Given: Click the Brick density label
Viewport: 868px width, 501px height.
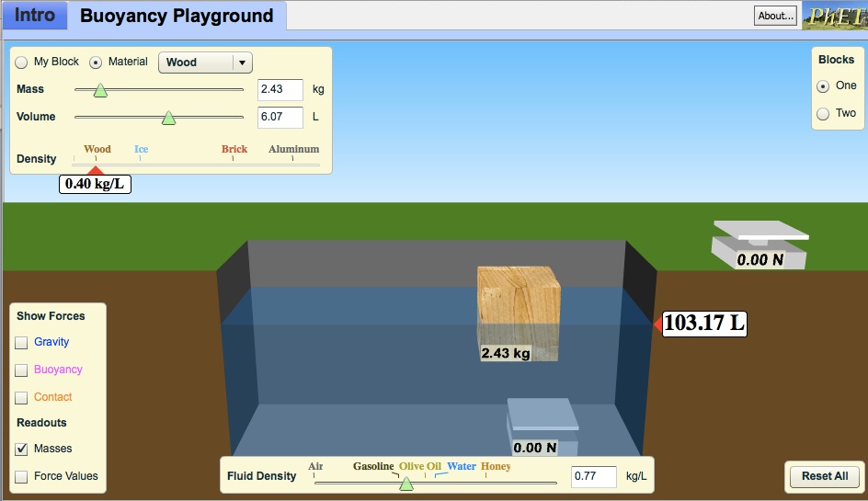Looking at the screenshot, I should coord(234,149).
